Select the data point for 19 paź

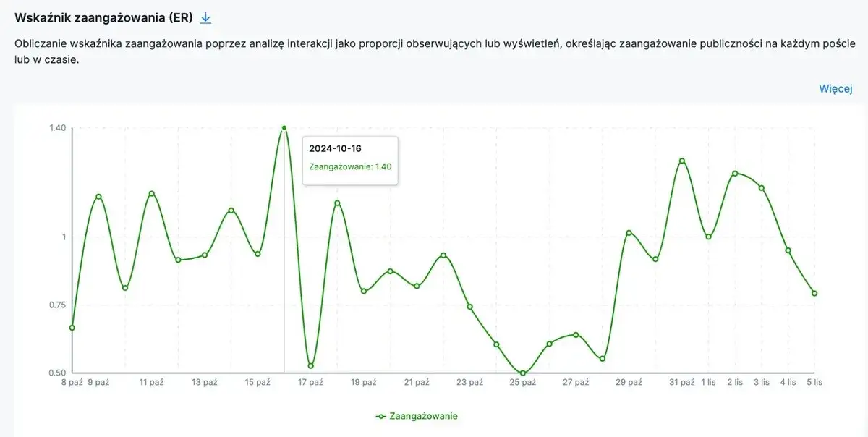[364, 292]
